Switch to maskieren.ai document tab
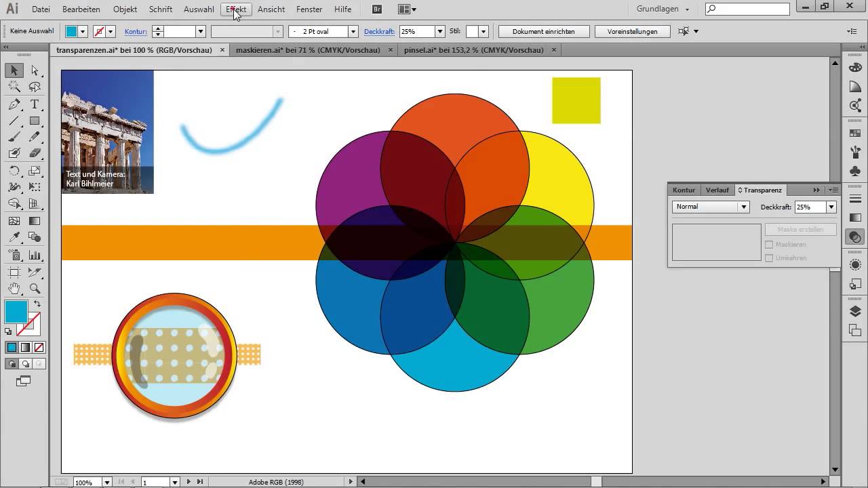868x488 pixels. [x=307, y=50]
